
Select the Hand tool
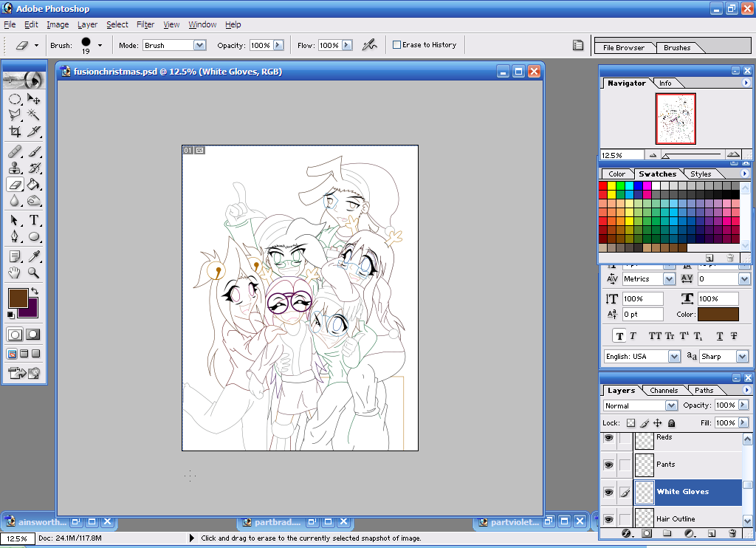click(x=15, y=273)
